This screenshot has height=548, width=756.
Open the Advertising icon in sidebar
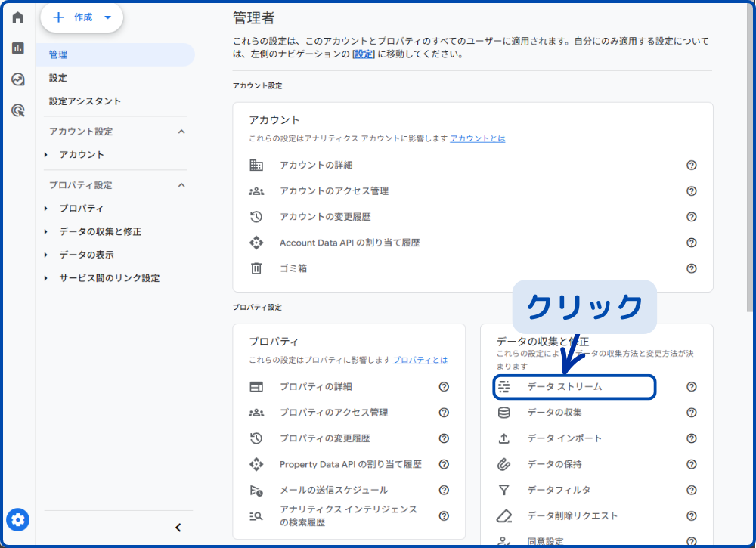(x=18, y=110)
